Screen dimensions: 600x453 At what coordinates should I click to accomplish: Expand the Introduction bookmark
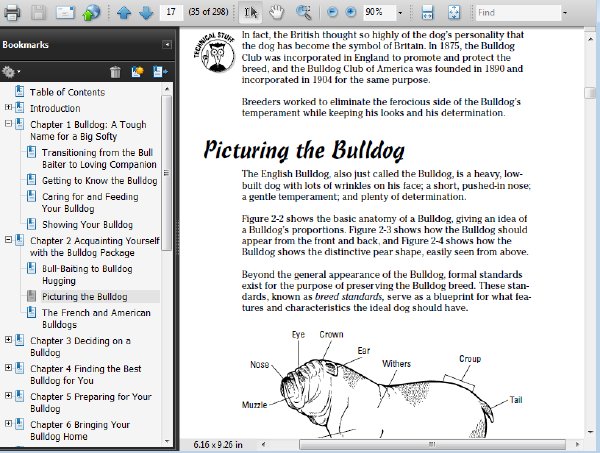coord(8,108)
